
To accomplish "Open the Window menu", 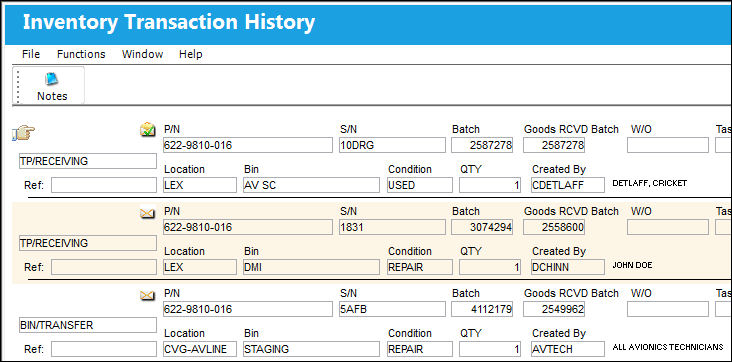I will click(x=142, y=54).
